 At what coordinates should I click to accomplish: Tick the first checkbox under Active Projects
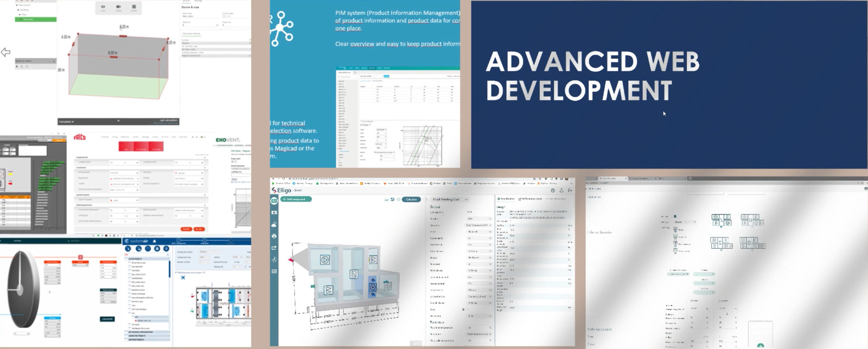(x=131, y=263)
